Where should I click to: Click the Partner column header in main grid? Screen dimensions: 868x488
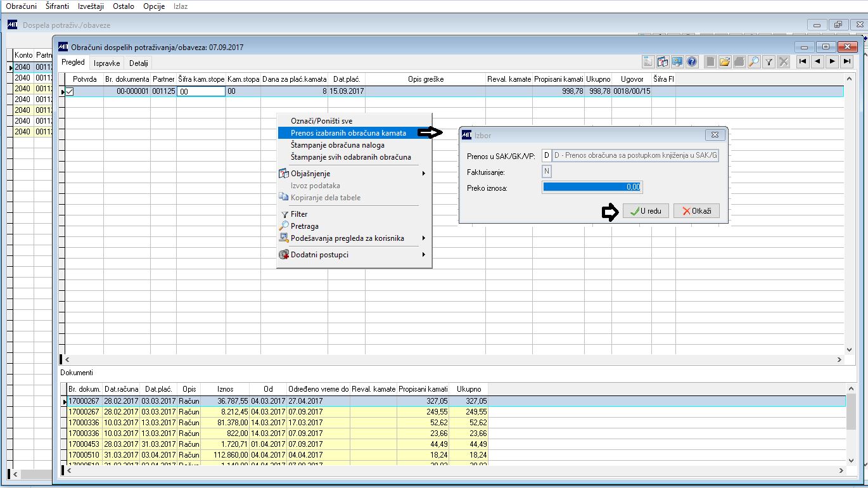pyautogui.click(x=163, y=79)
